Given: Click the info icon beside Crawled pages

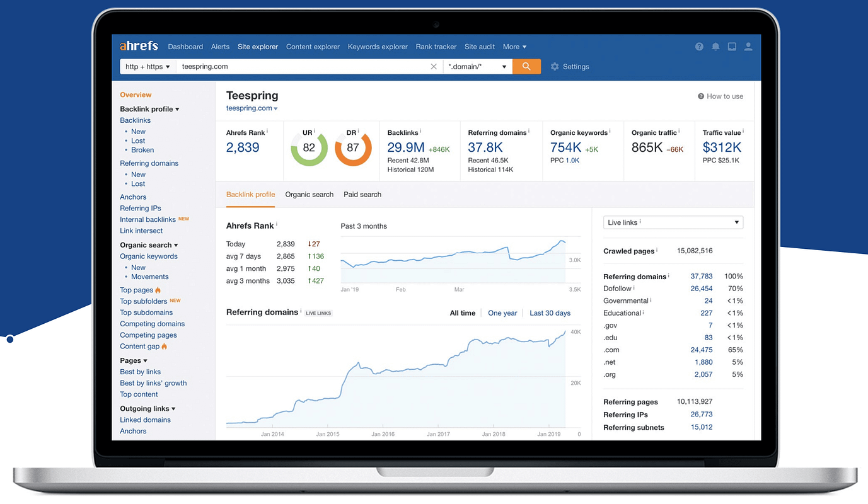Looking at the screenshot, I should [657, 250].
